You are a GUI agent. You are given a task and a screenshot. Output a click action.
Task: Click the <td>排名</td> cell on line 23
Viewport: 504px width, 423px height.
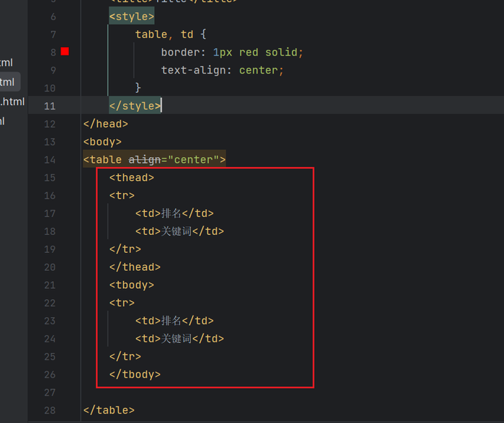pyautogui.click(x=174, y=321)
